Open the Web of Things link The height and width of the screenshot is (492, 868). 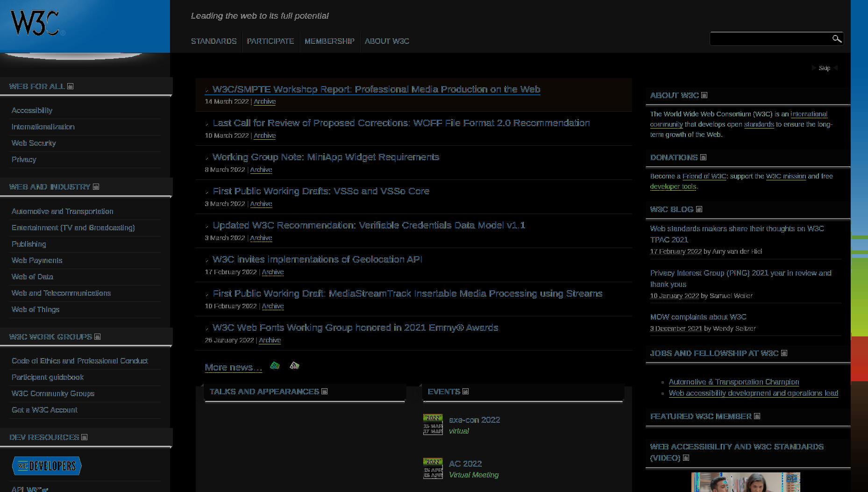point(36,309)
